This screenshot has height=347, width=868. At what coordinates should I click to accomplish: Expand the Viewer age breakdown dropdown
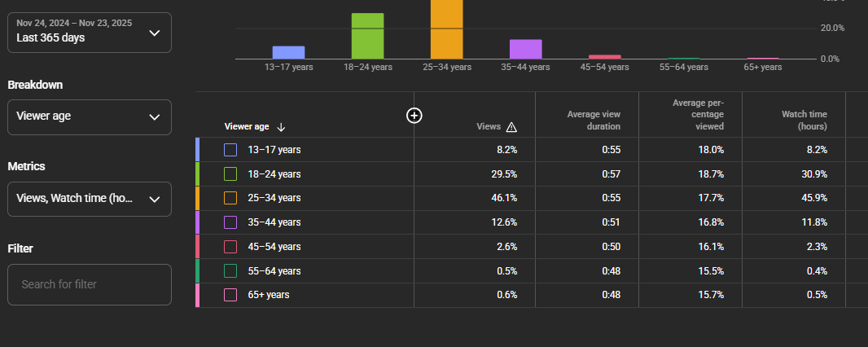click(90, 116)
